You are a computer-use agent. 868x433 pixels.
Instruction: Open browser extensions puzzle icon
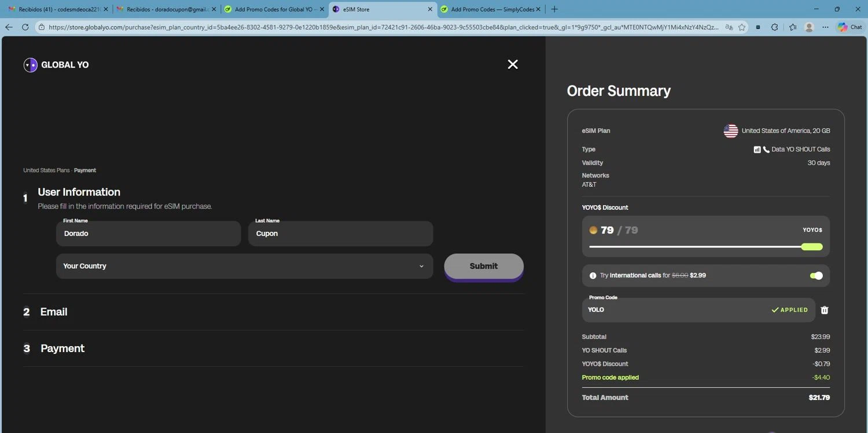(775, 27)
